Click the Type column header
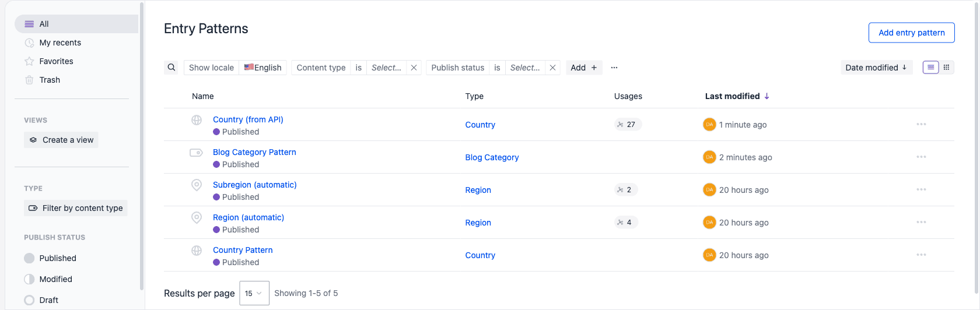This screenshot has width=980, height=310. click(x=474, y=96)
